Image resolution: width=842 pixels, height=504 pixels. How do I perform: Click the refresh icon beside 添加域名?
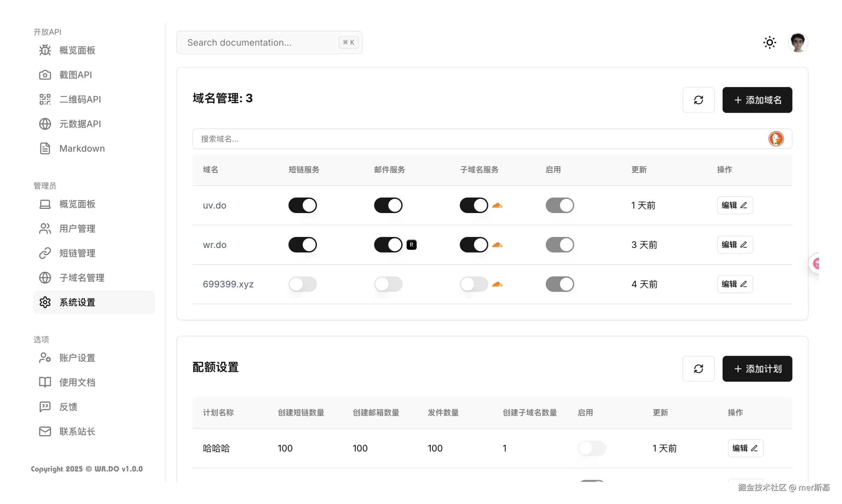tap(698, 100)
